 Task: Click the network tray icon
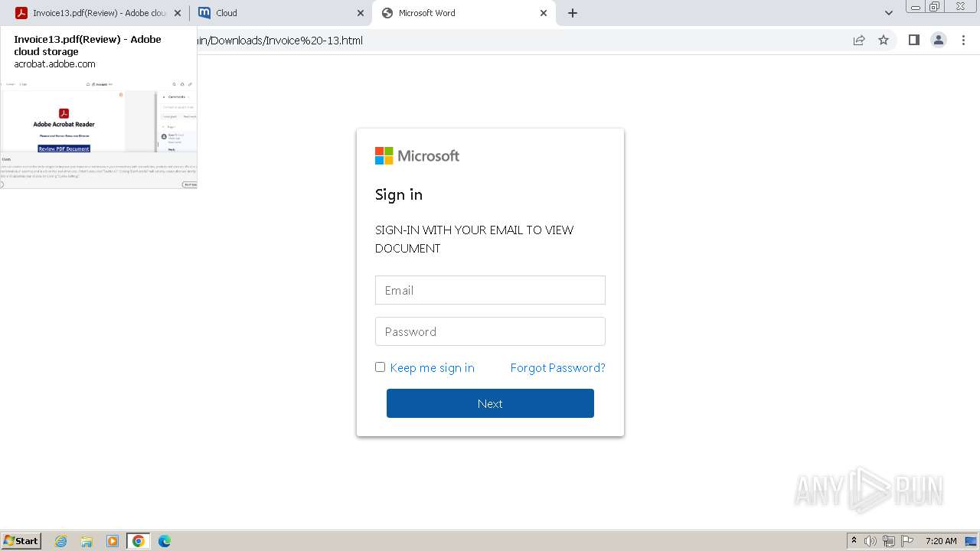point(889,541)
